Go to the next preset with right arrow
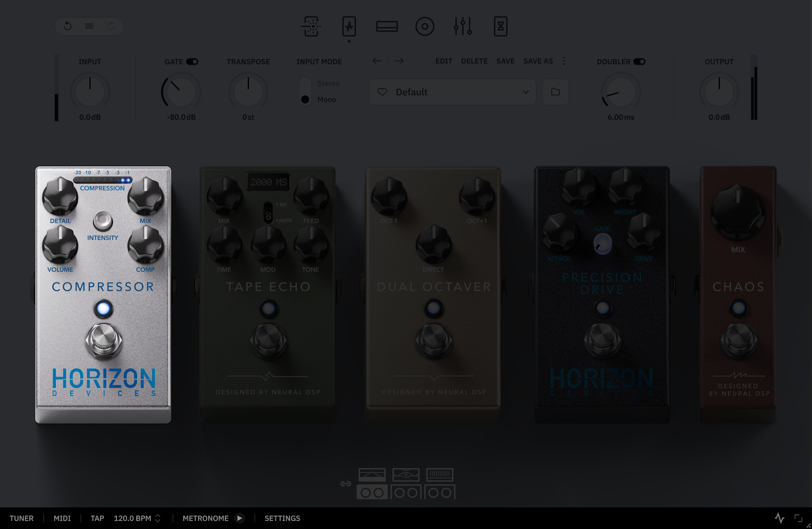The height and width of the screenshot is (529, 812). pyautogui.click(x=399, y=61)
